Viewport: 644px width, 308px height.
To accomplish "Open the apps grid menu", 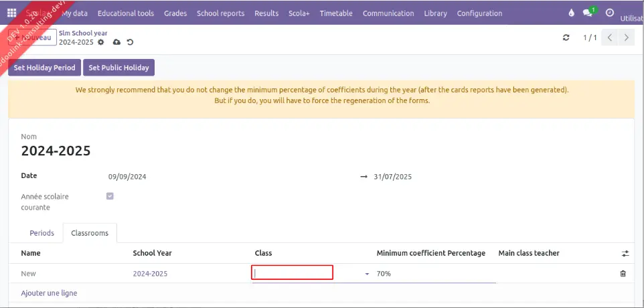I will 11,13.
